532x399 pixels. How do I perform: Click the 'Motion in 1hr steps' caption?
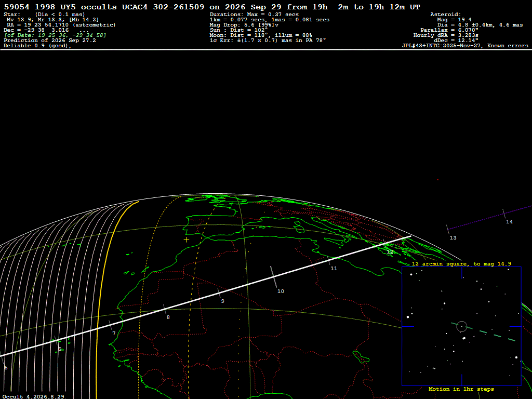click(x=461, y=389)
